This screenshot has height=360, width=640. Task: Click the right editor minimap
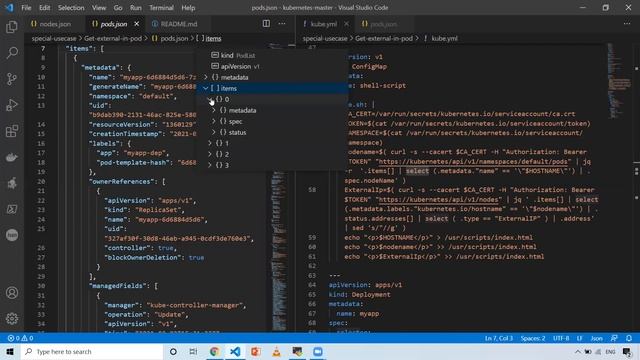pyautogui.click(x=619, y=82)
